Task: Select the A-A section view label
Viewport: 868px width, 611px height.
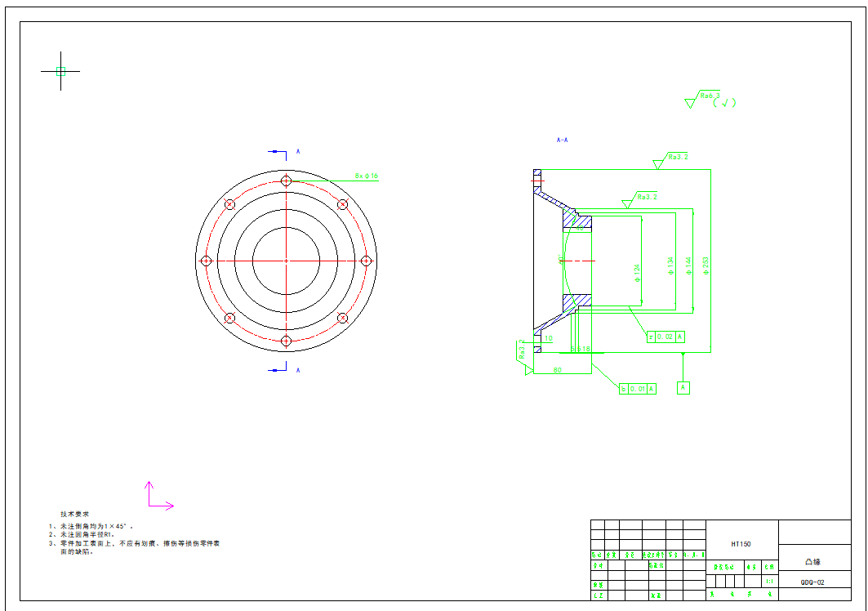Action: [562, 140]
